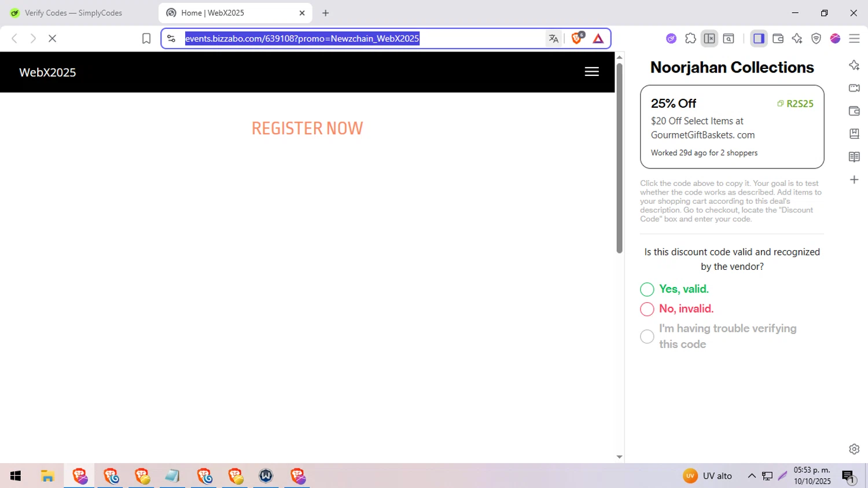Open network status tray icon

click(767, 476)
